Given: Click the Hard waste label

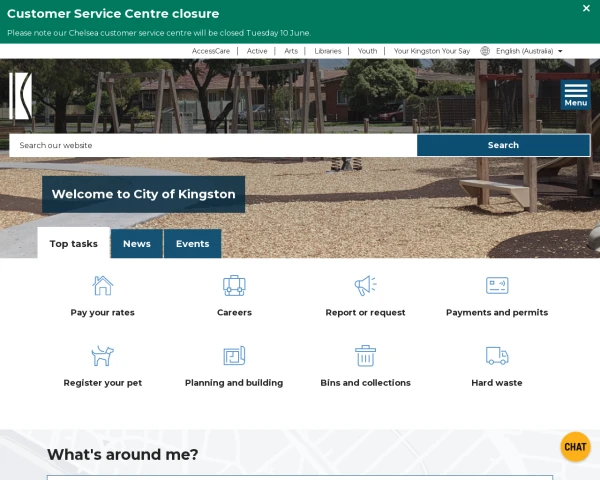Looking at the screenshot, I should [x=497, y=383].
